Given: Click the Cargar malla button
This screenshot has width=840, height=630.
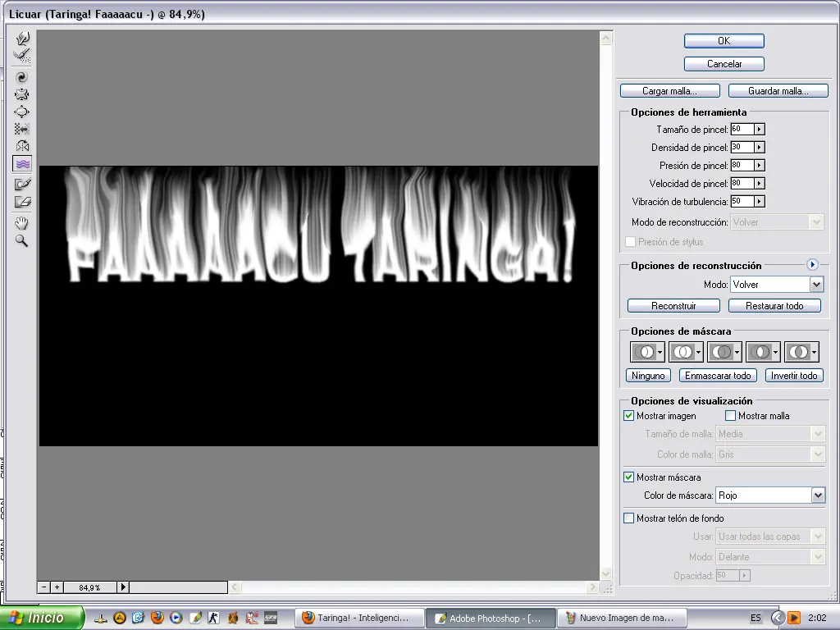Looking at the screenshot, I should coord(669,91).
